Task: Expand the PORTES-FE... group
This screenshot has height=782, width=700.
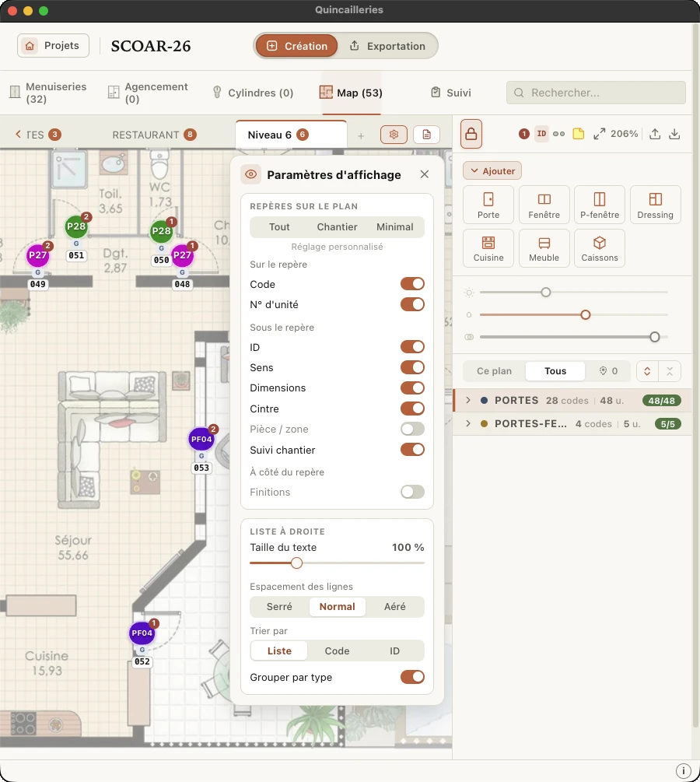Action: coord(467,424)
